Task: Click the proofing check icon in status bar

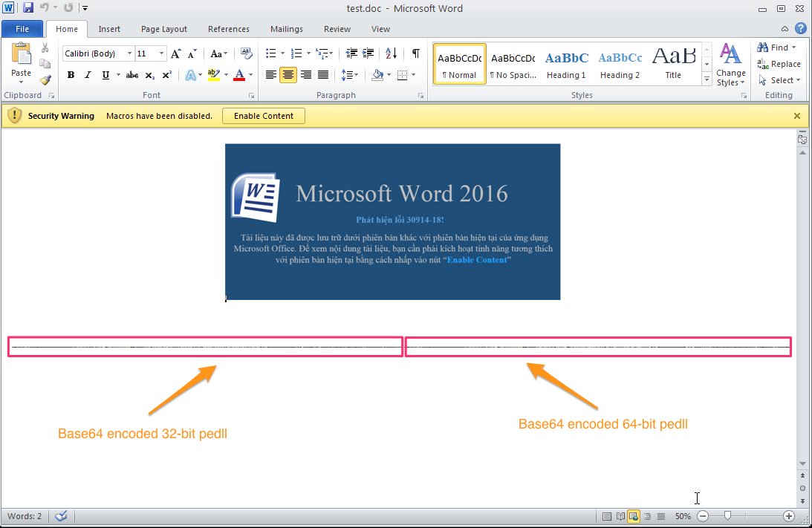Action: click(61, 515)
